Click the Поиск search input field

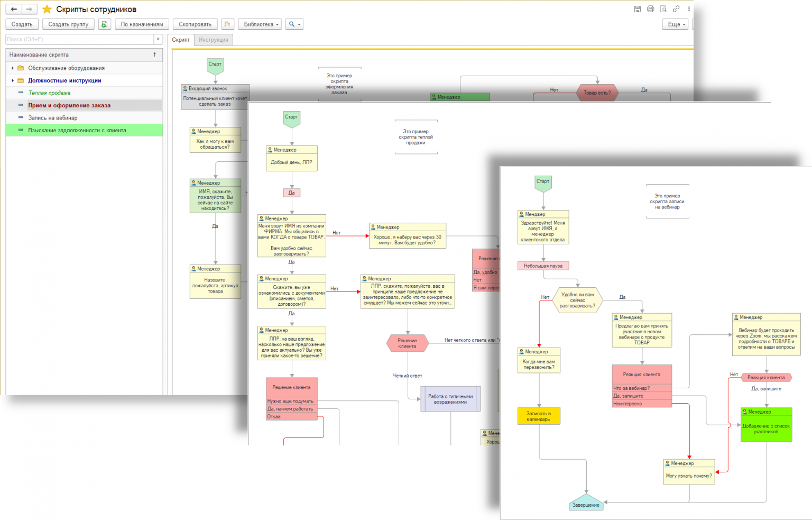pyautogui.click(x=79, y=39)
